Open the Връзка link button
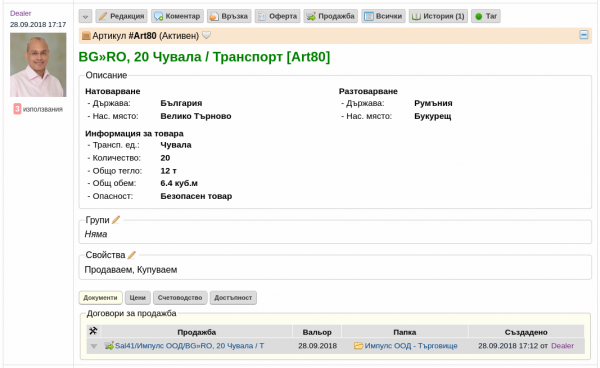This screenshot has height=368, width=600. (x=229, y=16)
